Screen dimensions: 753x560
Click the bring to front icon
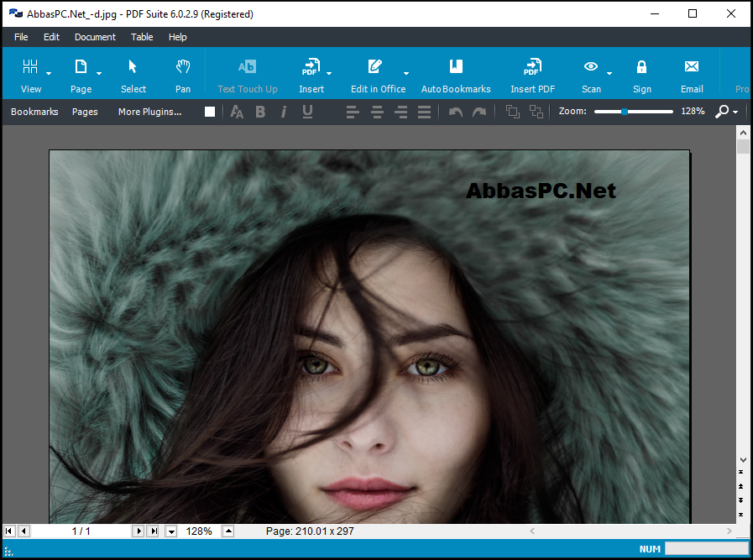click(513, 112)
